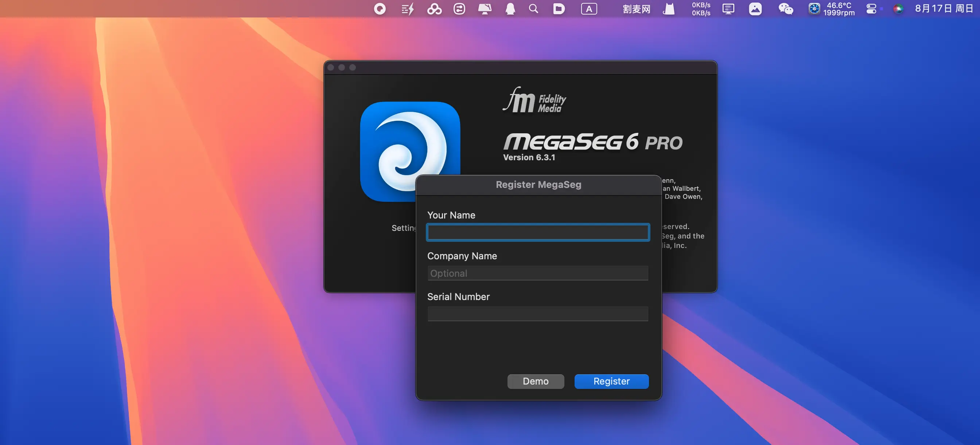Click the Serial Number input field
The width and height of the screenshot is (980, 445).
coord(537,314)
